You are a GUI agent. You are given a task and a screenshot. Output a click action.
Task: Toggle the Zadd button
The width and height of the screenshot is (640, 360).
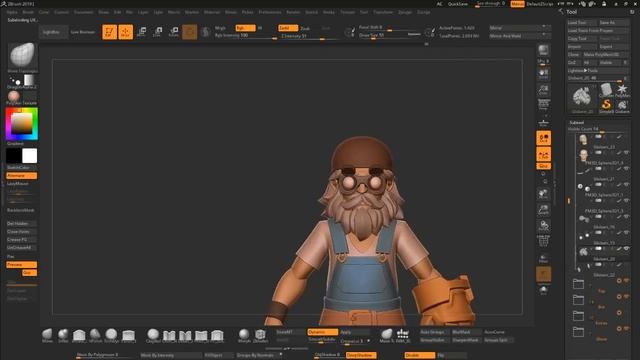tap(288, 28)
